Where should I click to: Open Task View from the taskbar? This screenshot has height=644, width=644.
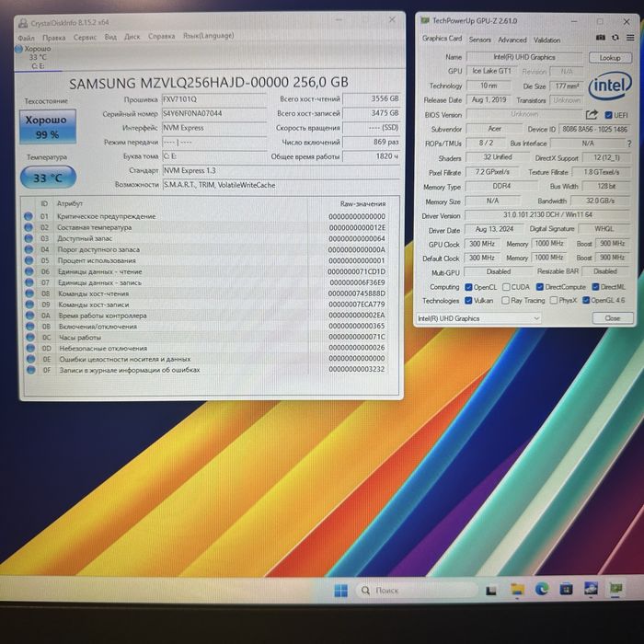[490, 591]
